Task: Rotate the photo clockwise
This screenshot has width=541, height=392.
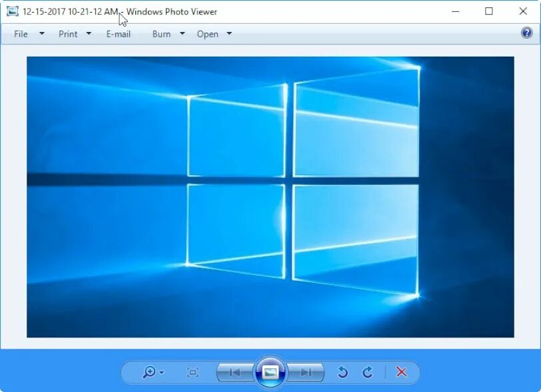Action: pos(368,372)
